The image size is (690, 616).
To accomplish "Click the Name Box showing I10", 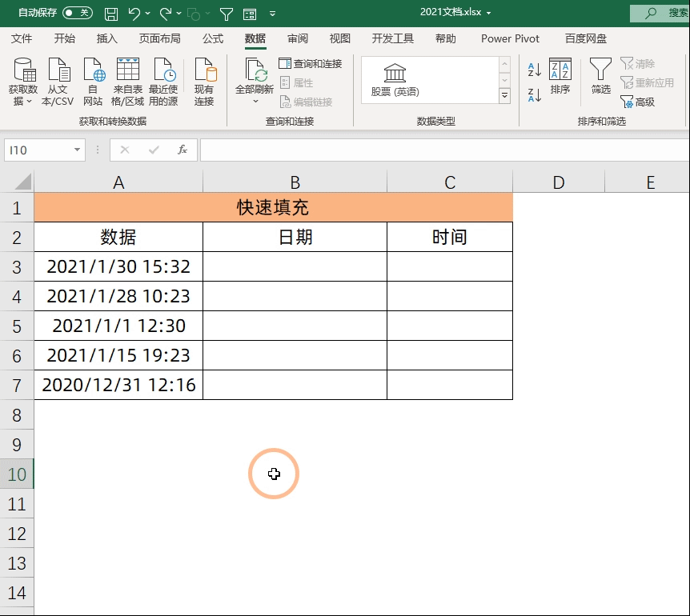I will (x=38, y=150).
